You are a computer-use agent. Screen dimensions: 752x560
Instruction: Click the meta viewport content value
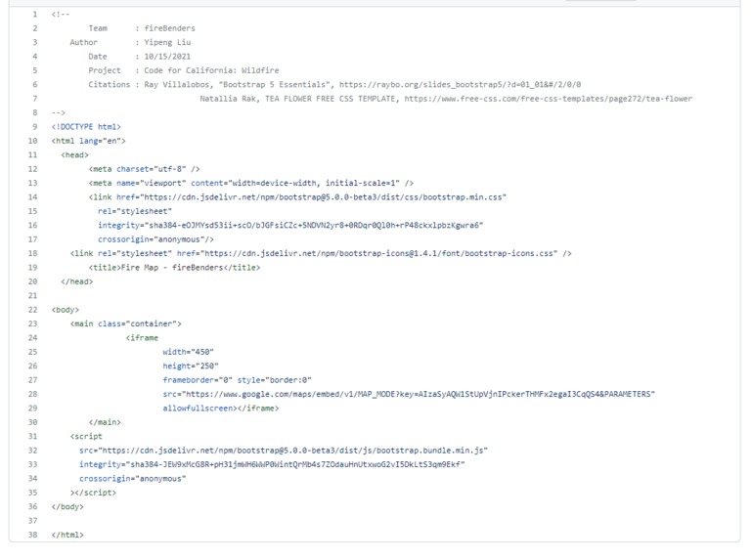click(316, 183)
